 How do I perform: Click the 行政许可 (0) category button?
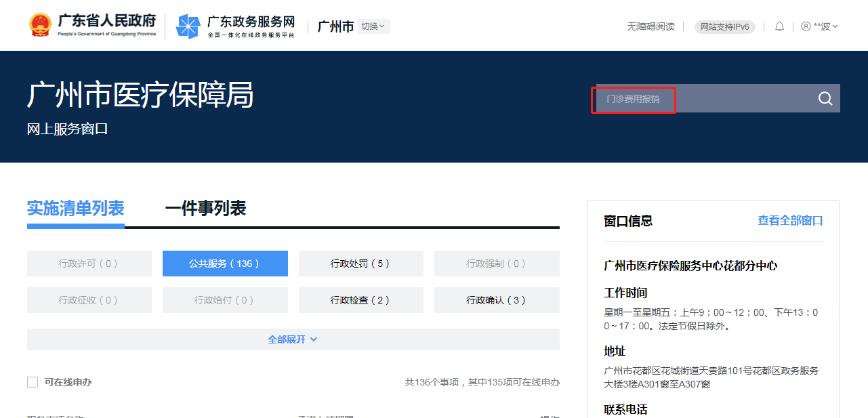click(x=89, y=264)
